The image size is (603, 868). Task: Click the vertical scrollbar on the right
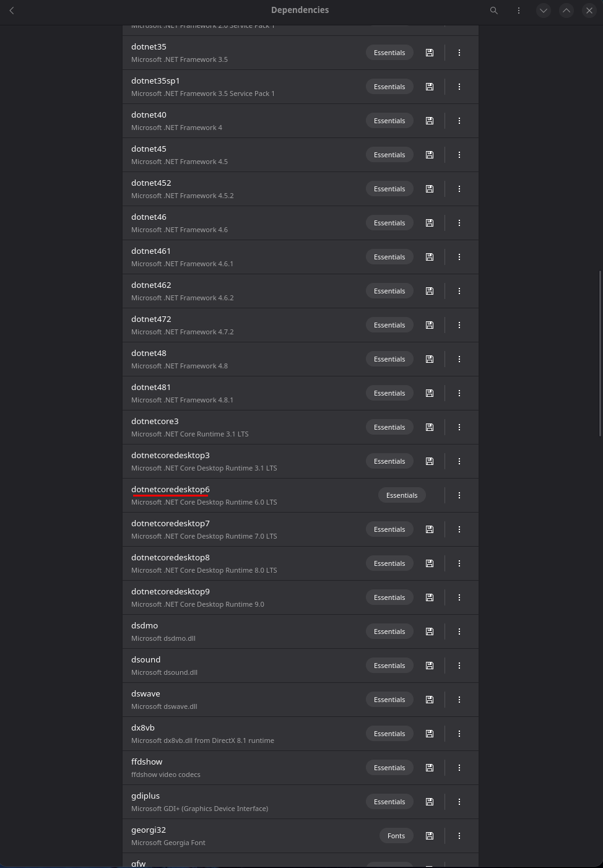600,353
